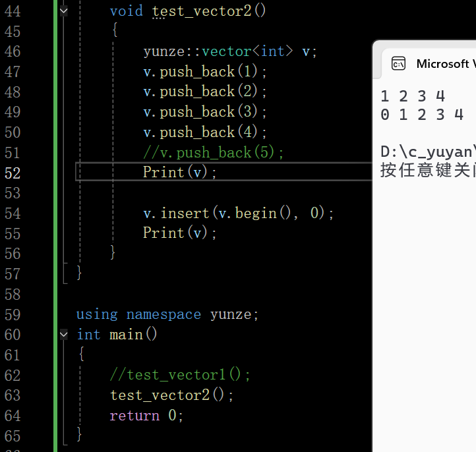The width and height of the screenshot is (476, 452).
Task: Click the v.insert(v.begin(), 0) statement
Action: (238, 213)
